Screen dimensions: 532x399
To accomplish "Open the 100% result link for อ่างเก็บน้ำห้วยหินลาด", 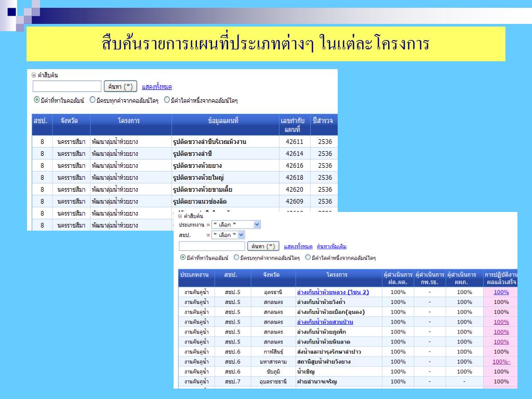I will click(501, 342).
